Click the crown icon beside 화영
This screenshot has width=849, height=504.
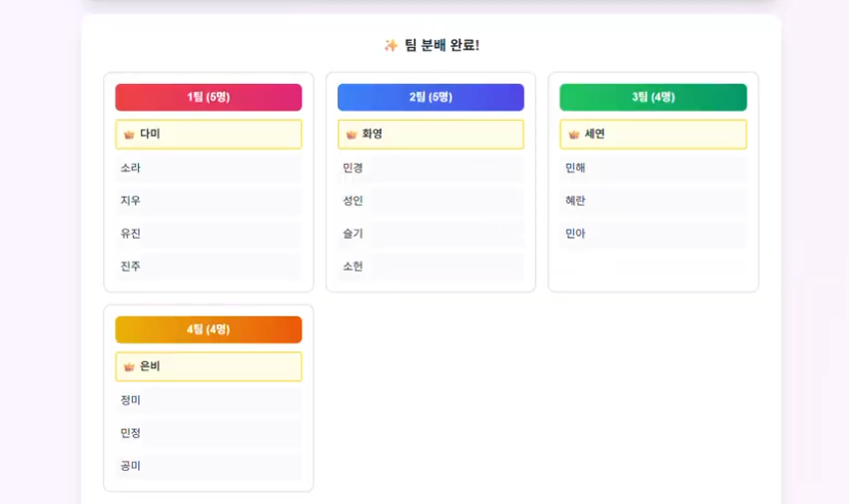pos(352,135)
